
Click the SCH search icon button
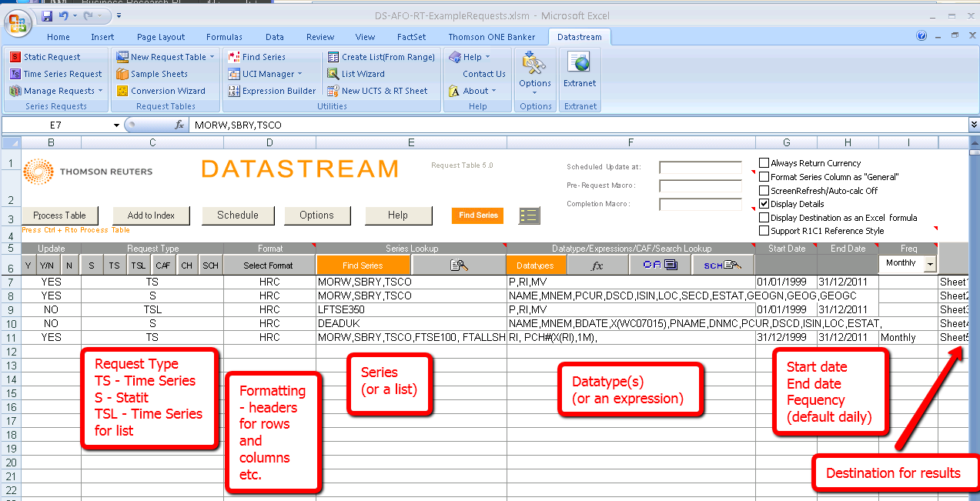[x=722, y=265]
